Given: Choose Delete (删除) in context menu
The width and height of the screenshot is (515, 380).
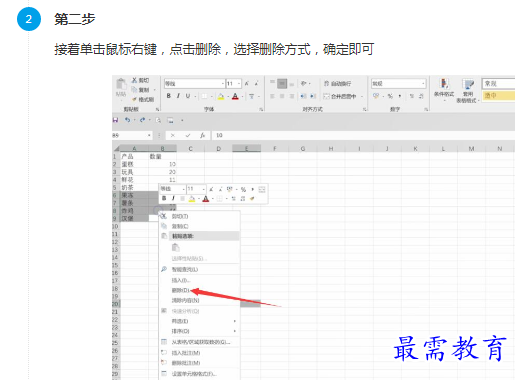Looking at the screenshot, I should coord(200,290).
